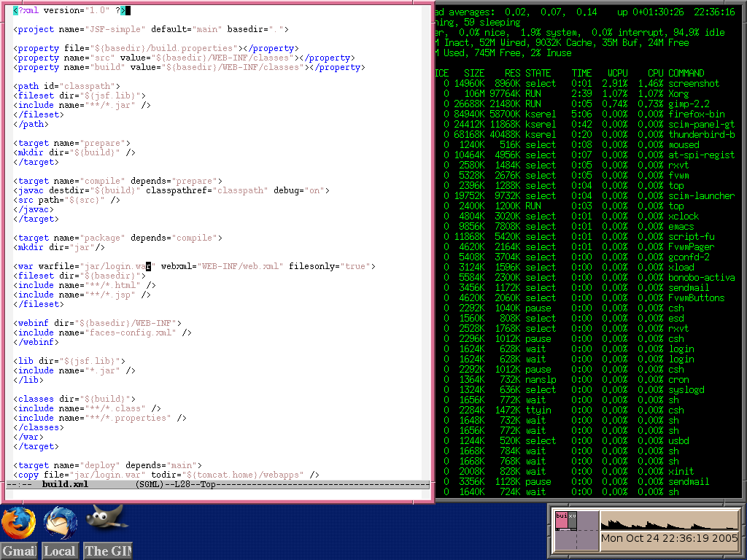Click the load averages line in top
This screenshot has height=560, width=747.
[x=586, y=12]
